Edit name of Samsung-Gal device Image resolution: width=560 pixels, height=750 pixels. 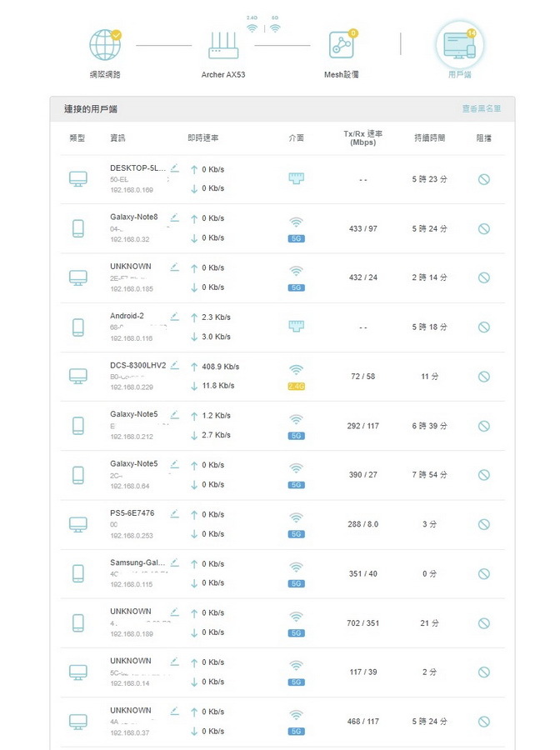[x=174, y=562]
